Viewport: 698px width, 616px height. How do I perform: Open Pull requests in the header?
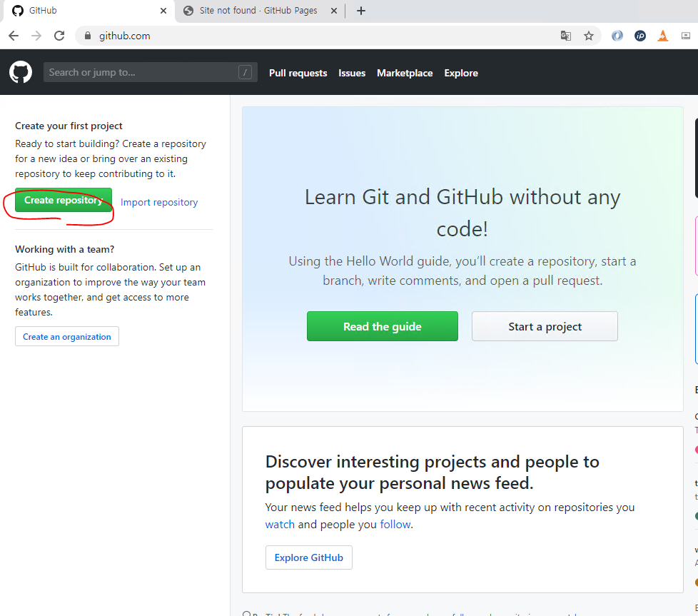pos(298,73)
